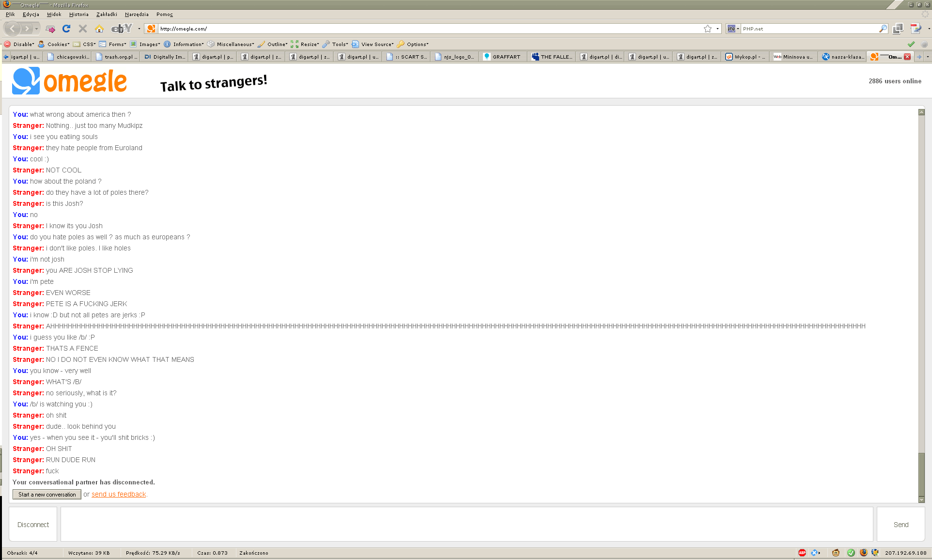Bookmark this page with the star icon
The image size is (932, 560).
click(708, 29)
